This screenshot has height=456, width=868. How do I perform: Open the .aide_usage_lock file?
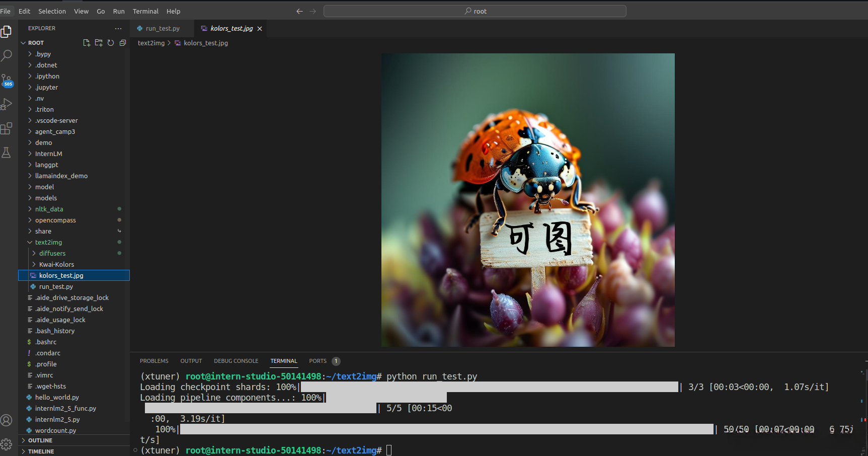point(74,320)
